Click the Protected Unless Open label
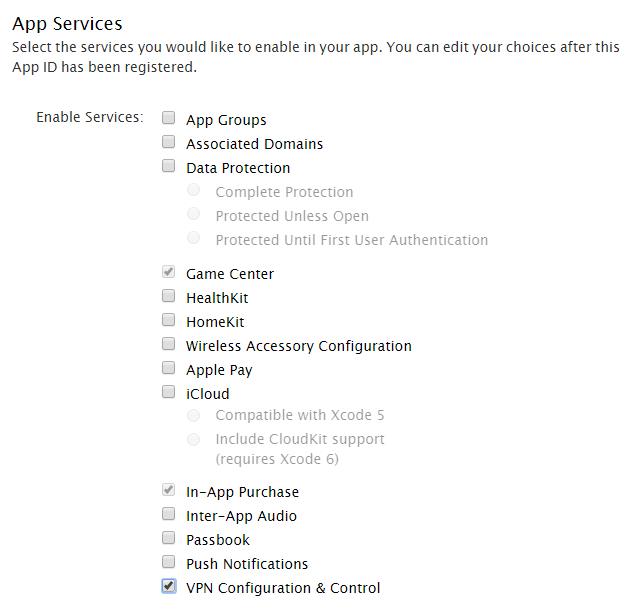633x607 pixels. [x=292, y=216]
